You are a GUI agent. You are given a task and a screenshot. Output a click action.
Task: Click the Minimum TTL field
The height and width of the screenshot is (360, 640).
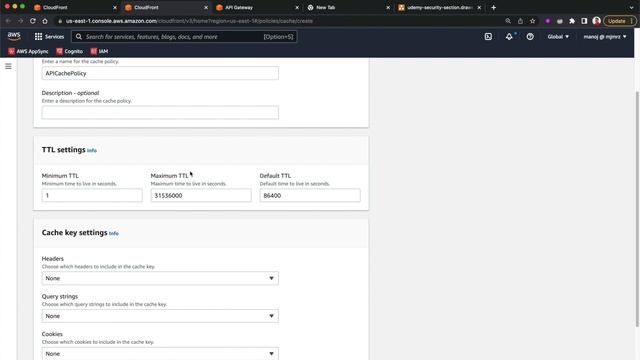pyautogui.click(x=92, y=196)
